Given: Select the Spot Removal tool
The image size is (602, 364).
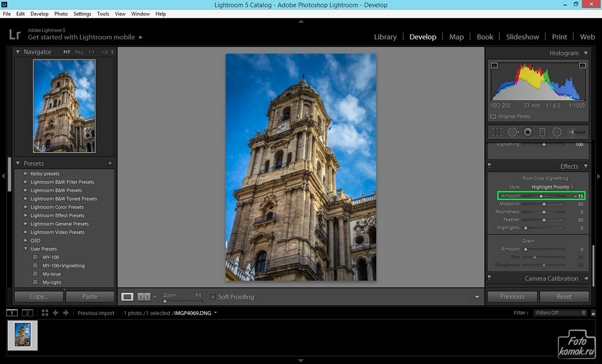Looking at the screenshot, I should click(x=513, y=132).
